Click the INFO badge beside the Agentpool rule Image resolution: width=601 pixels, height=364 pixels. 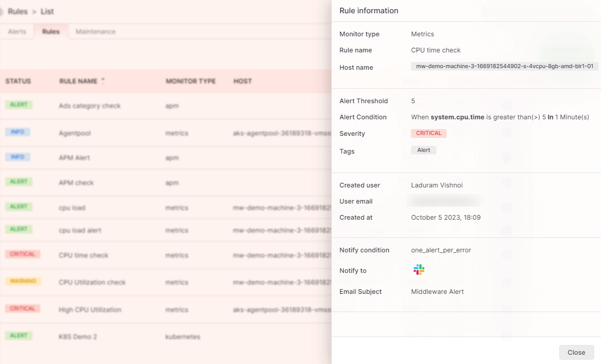point(18,132)
